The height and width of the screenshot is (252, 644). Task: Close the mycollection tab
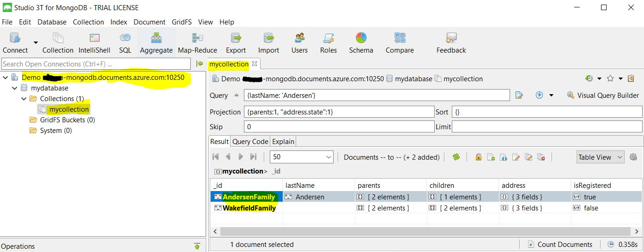click(x=255, y=64)
